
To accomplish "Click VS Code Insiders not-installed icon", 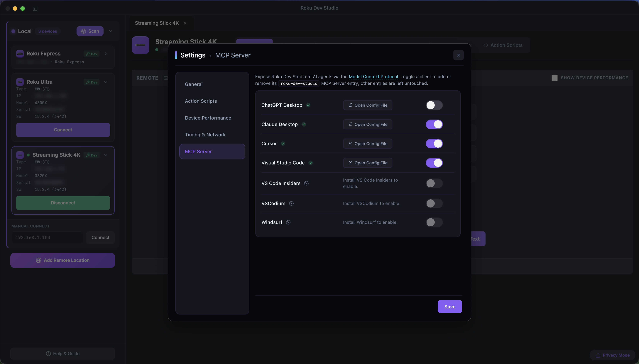I will (x=306, y=183).
